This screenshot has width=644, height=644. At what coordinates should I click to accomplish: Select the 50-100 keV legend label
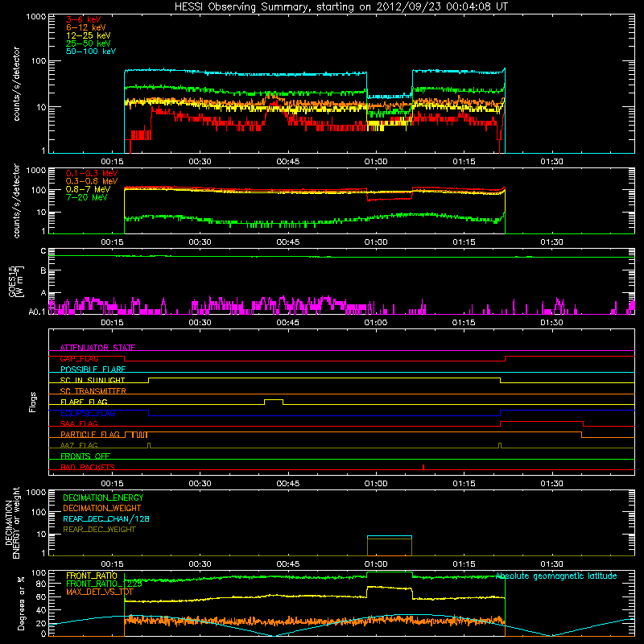point(91,52)
